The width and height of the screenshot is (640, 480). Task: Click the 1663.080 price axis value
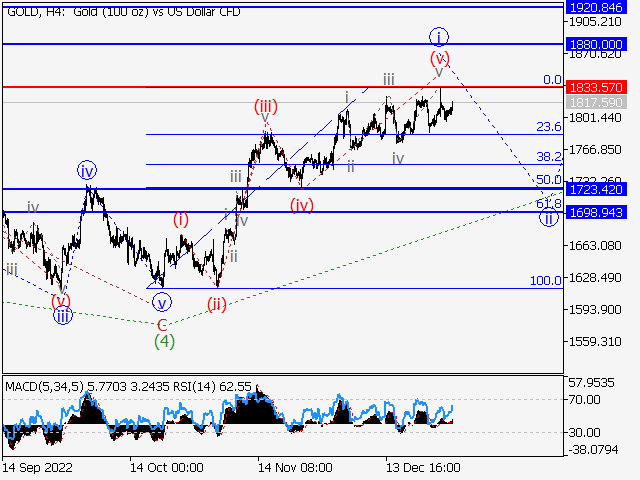coord(595,246)
